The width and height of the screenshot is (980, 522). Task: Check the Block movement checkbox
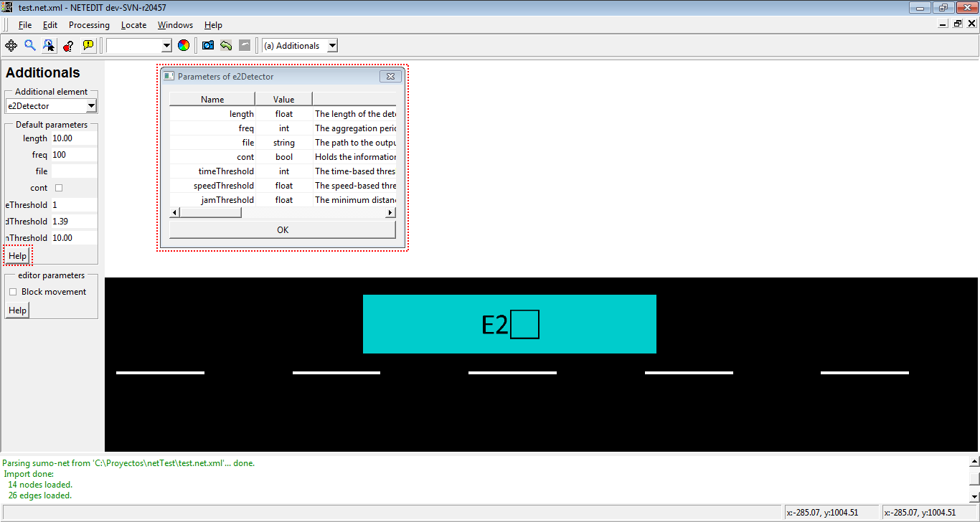point(13,292)
